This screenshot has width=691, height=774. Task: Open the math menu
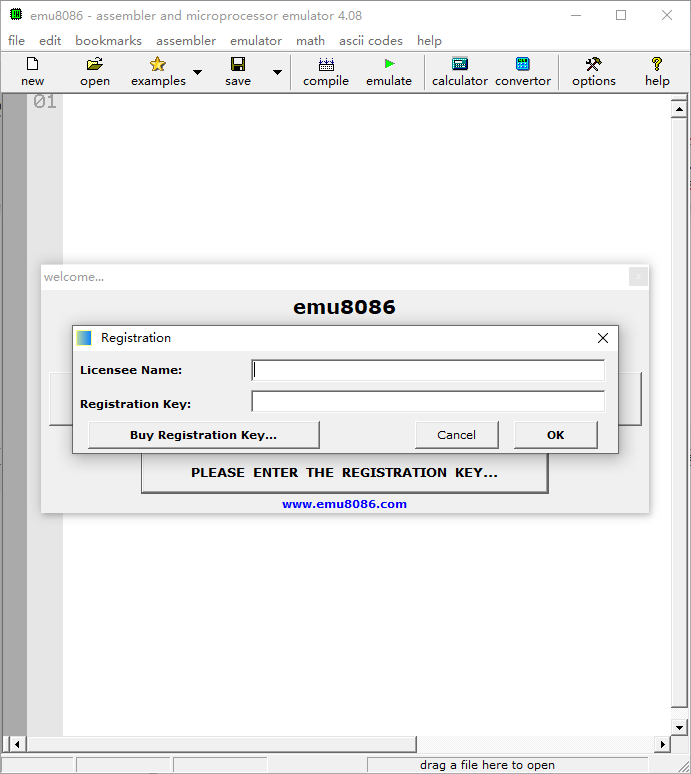pyautogui.click(x=310, y=40)
